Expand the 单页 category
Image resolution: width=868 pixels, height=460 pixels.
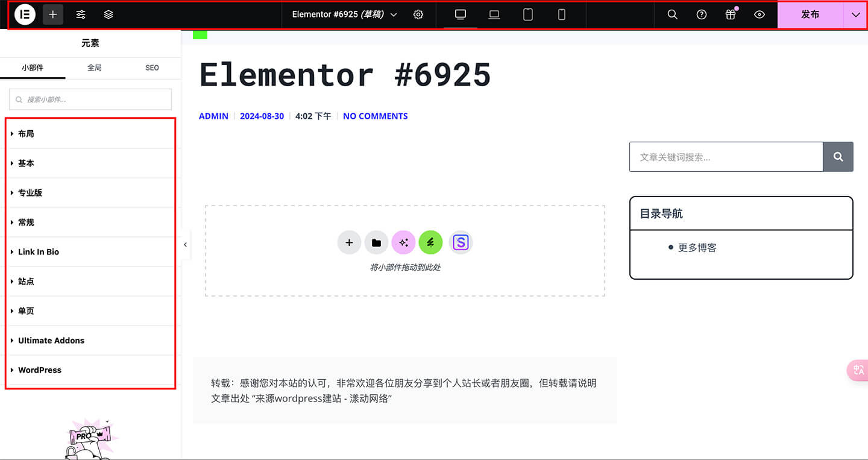90,311
